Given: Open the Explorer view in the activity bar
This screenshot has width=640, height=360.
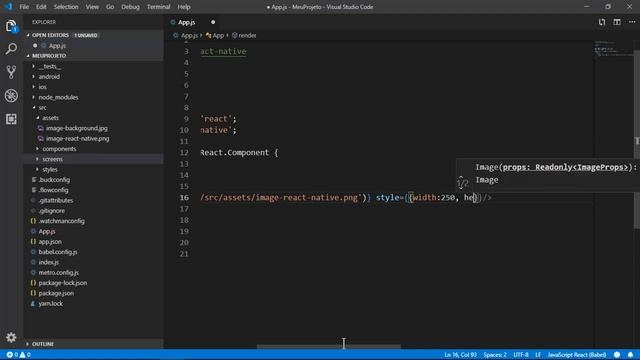Looking at the screenshot, I should [11, 27].
